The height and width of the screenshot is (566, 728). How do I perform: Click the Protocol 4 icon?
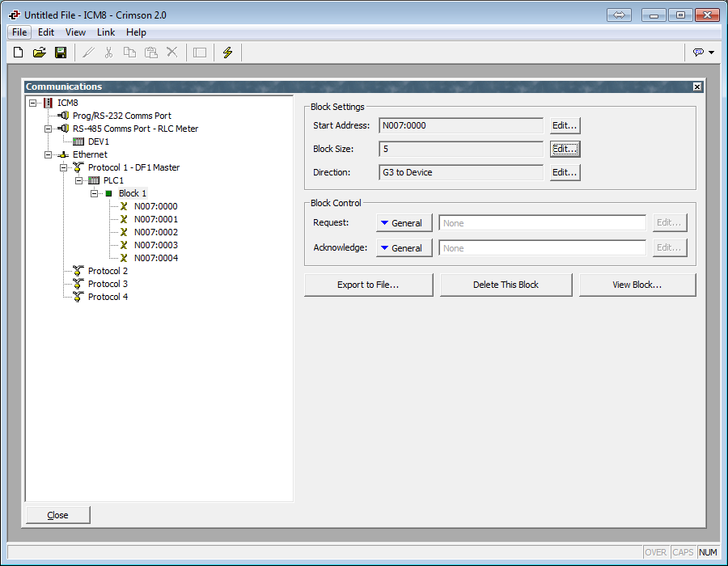coord(78,297)
